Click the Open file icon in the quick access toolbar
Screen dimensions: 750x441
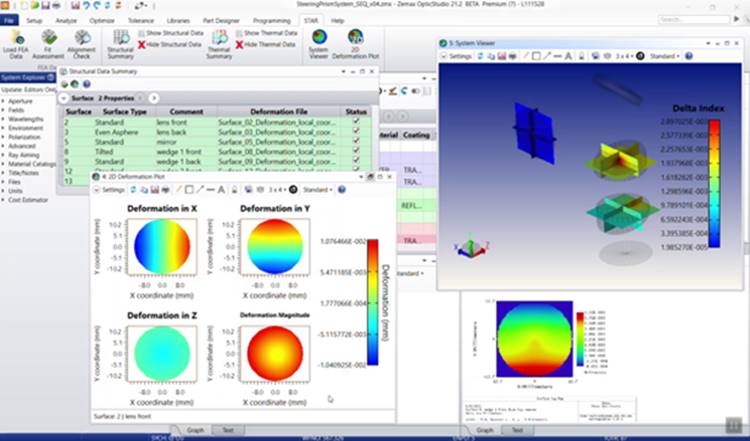click(x=35, y=5)
